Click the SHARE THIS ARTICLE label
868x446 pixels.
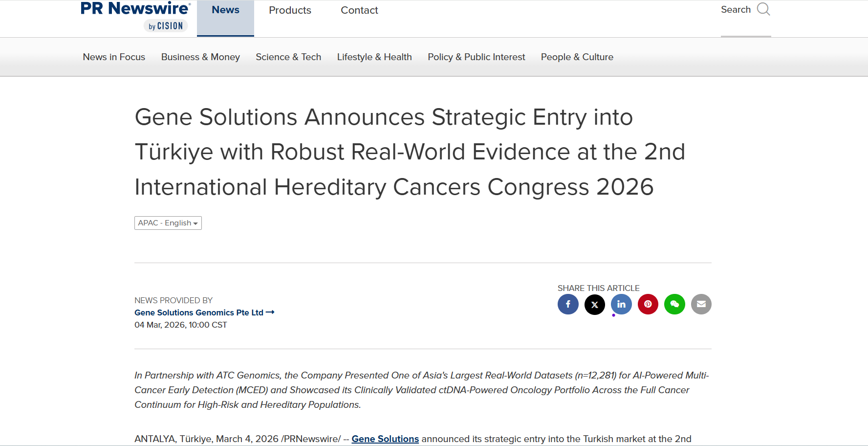(599, 288)
